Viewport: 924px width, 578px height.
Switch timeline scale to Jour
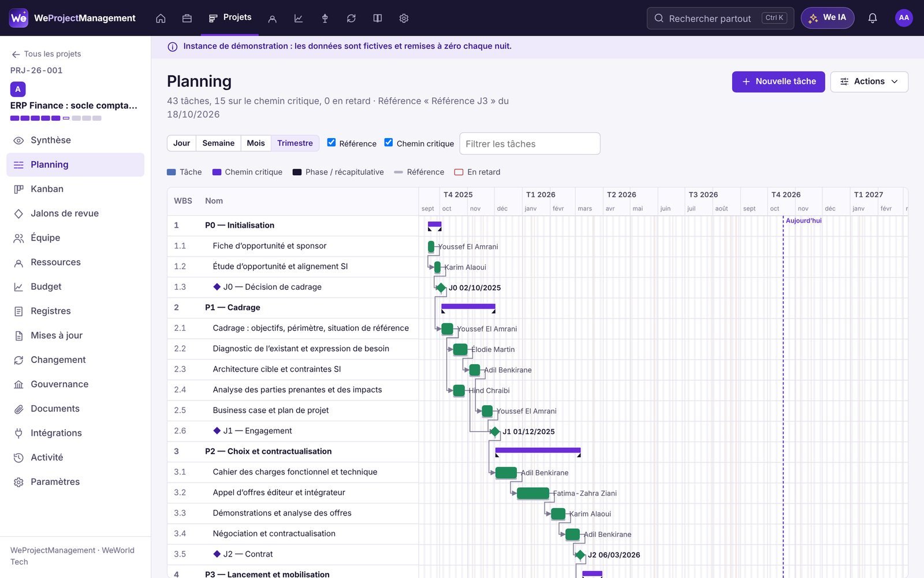click(181, 143)
